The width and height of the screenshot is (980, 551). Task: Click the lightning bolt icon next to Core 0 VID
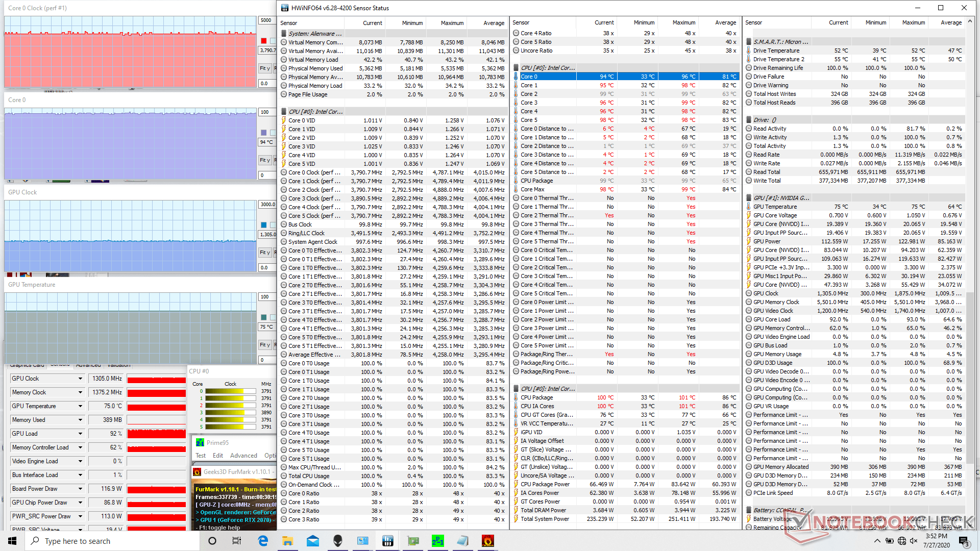click(284, 120)
